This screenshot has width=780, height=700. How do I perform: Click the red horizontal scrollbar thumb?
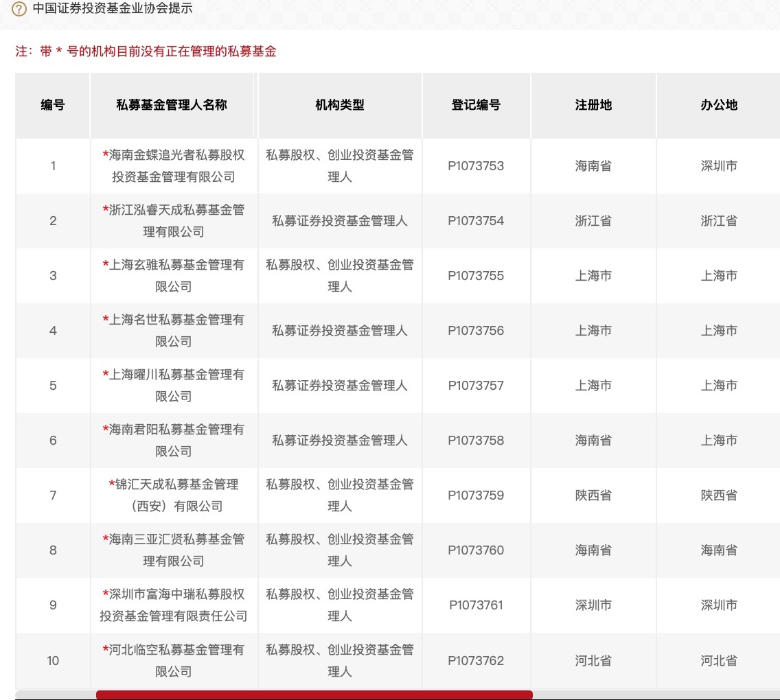314,695
